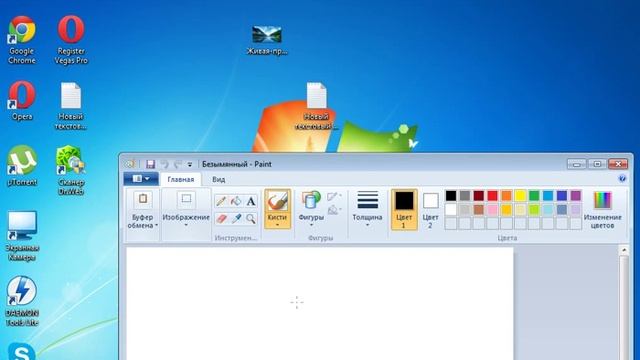Open the Буфер обмена dropdown arrow
The width and height of the screenshot is (640, 360).
point(157,226)
